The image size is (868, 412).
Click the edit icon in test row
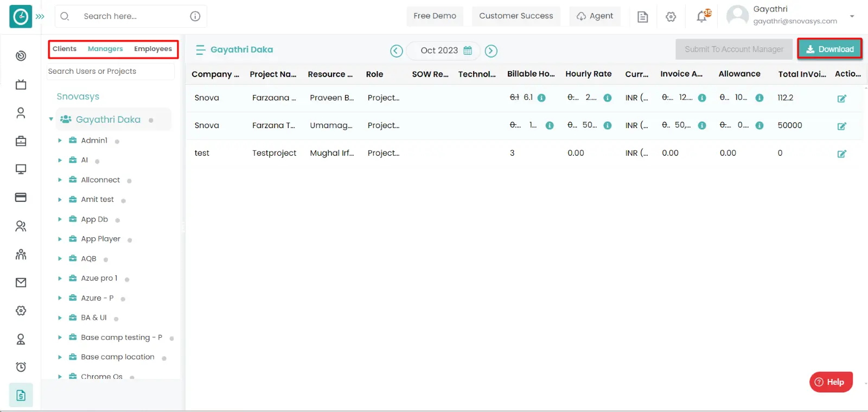[841, 154]
